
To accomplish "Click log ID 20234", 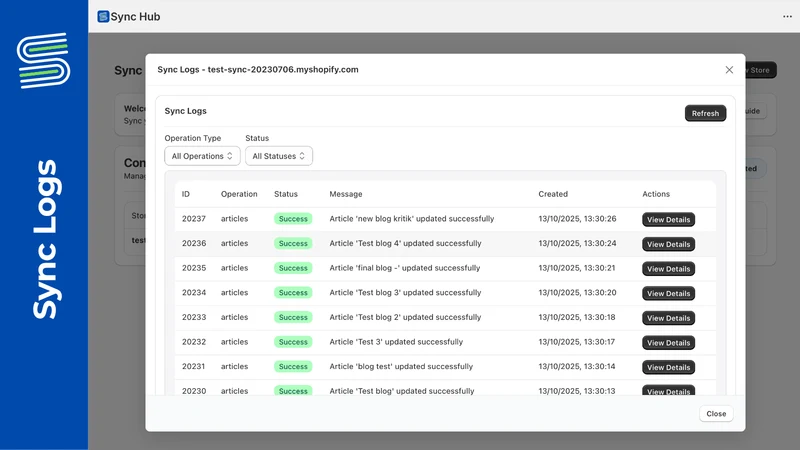I will (194, 292).
